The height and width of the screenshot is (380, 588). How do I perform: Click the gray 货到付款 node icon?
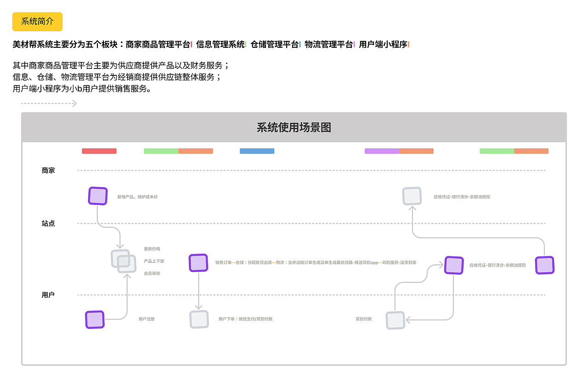pyautogui.click(x=395, y=321)
